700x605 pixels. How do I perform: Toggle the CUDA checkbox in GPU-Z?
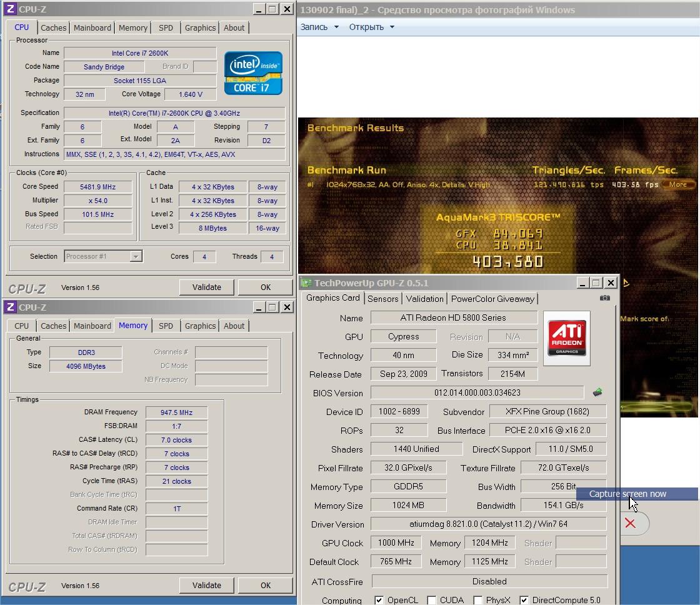[431, 600]
